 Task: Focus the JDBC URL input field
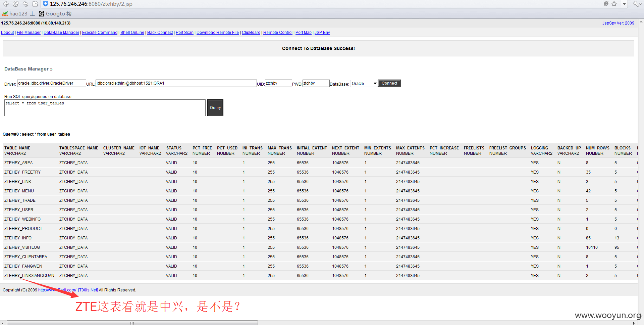click(176, 83)
